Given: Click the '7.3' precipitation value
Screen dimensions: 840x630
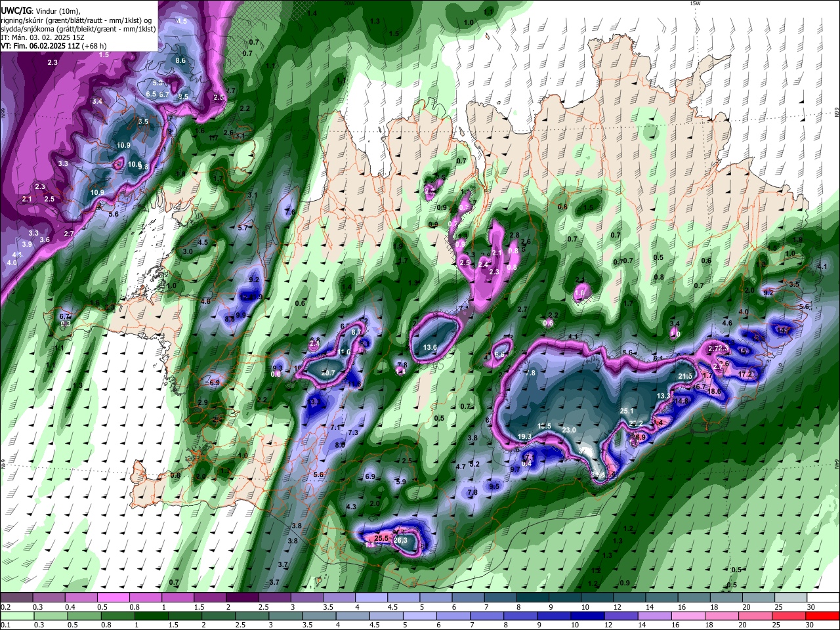Looking at the screenshot, I should pos(353,432).
